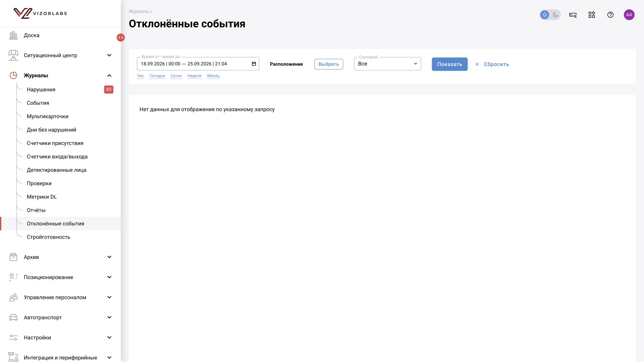
Task: Click the Выбрать location button
Action: (x=329, y=64)
